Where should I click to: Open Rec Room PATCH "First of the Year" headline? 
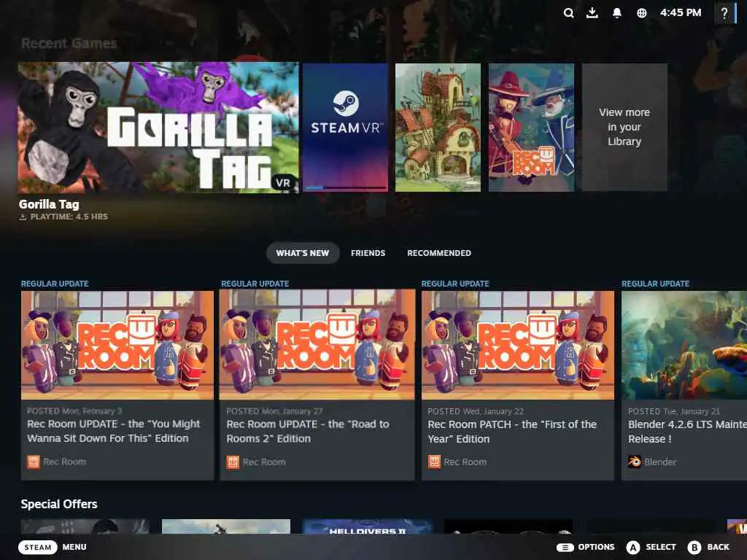click(512, 432)
